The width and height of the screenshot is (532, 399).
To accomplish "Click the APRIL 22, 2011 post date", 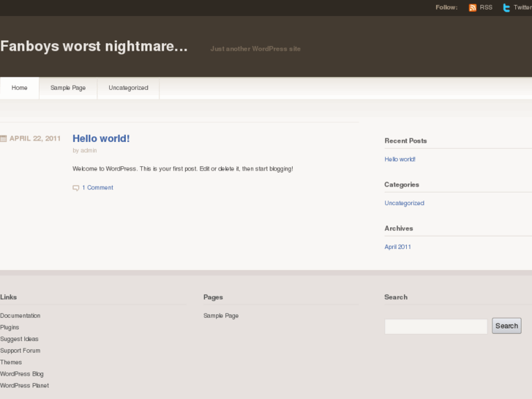I will pyautogui.click(x=35, y=138).
